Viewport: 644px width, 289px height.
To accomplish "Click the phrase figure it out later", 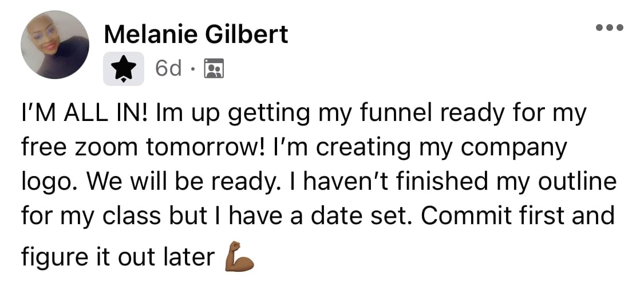I will pyautogui.click(x=118, y=258).
